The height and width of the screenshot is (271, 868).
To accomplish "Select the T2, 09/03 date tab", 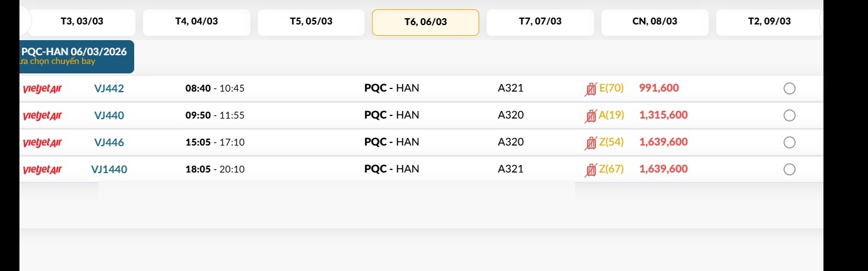I will 769,21.
